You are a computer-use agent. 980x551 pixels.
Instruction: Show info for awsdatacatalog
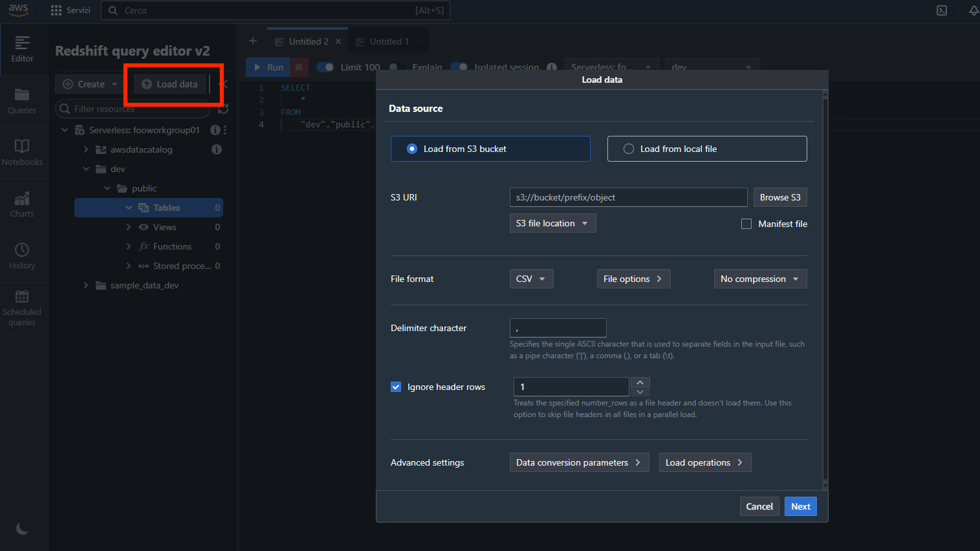217,149
